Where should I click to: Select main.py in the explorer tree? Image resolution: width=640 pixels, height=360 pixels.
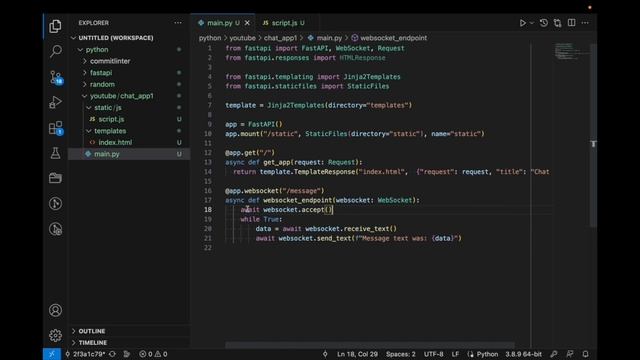129,154
